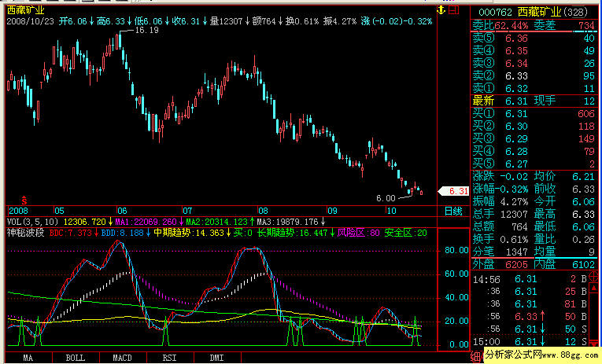Click the 中期趋势:14.363 value

pyautogui.click(x=189, y=233)
